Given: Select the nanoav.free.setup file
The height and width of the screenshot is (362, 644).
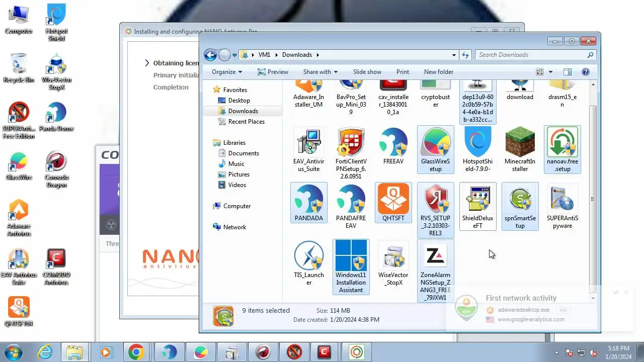Looking at the screenshot, I should tap(562, 149).
